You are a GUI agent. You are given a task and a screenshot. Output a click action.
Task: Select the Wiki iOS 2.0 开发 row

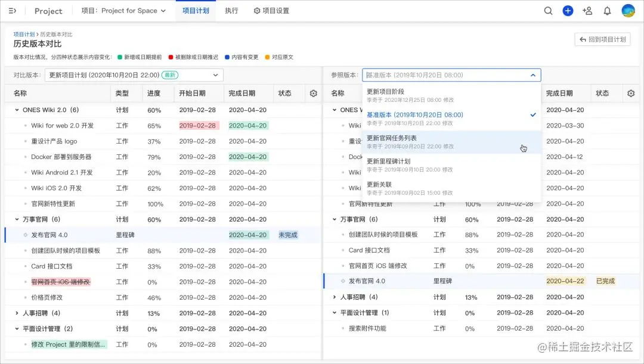(163, 188)
